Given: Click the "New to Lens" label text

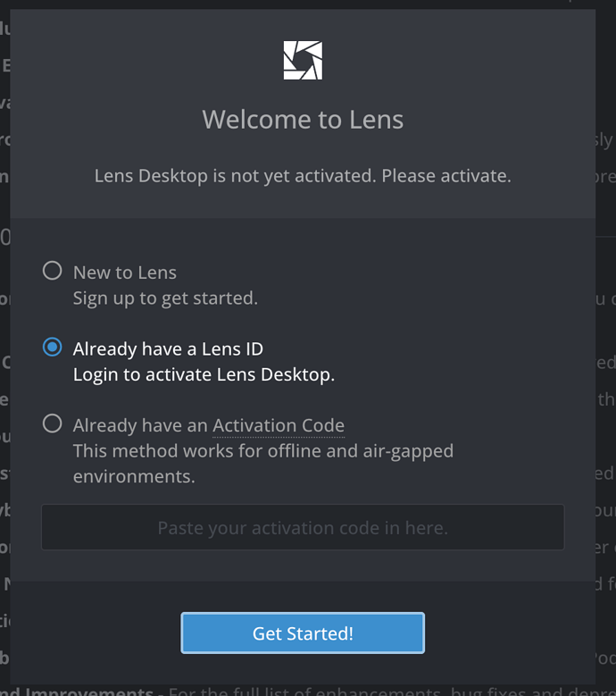Looking at the screenshot, I should pyautogui.click(x=125, y=273).
